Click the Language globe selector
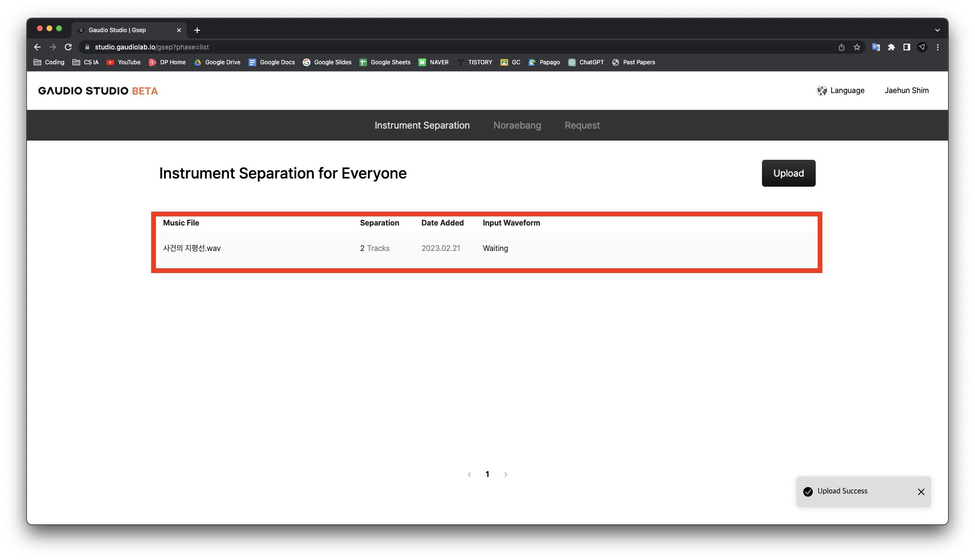The image size is (975, 560). pos(841,91)
